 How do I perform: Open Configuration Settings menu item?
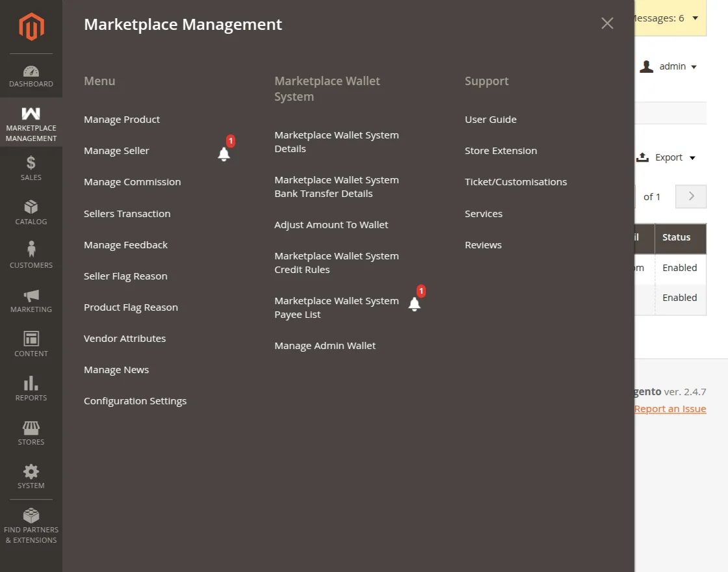[x=135, y=401]
